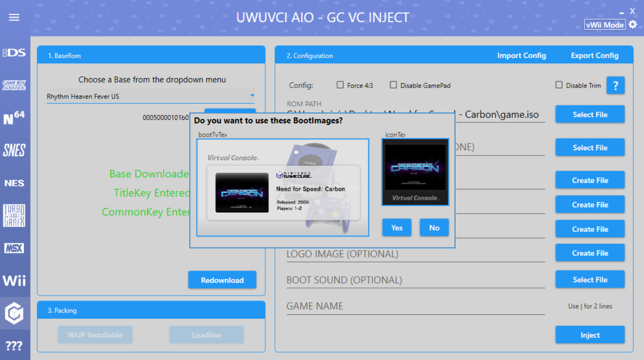Open settings with the gear icon
The width and height of the screenshot is (644, 360).
click(x=633, y=24)
